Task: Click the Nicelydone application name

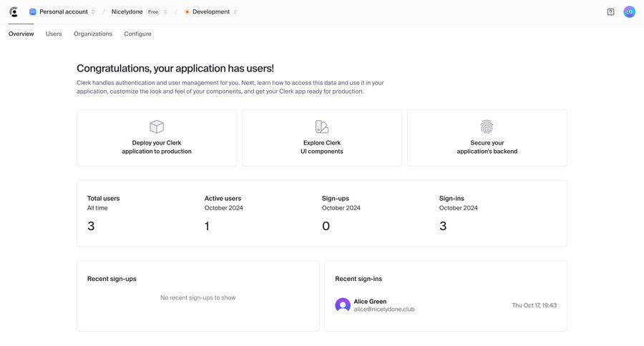Action: tap(127, 12)
